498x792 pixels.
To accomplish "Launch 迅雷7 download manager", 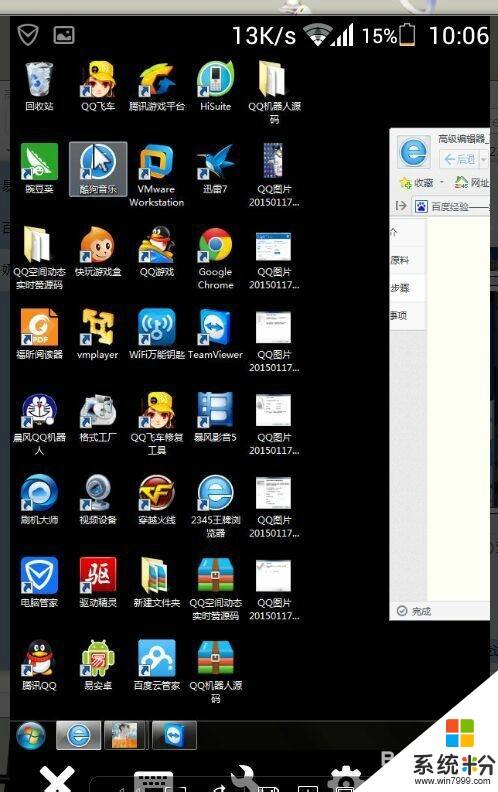I will [x=215, y=169].
